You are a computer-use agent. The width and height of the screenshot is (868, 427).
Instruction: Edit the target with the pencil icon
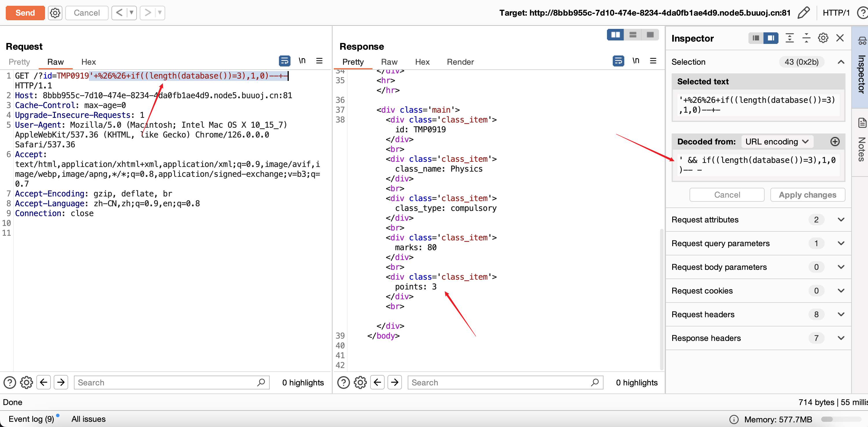point(803,13)
